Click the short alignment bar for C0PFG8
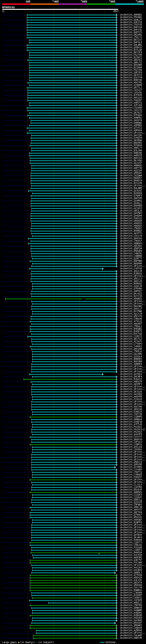Viewport: 146px width, 644px height. coord(66,269)
